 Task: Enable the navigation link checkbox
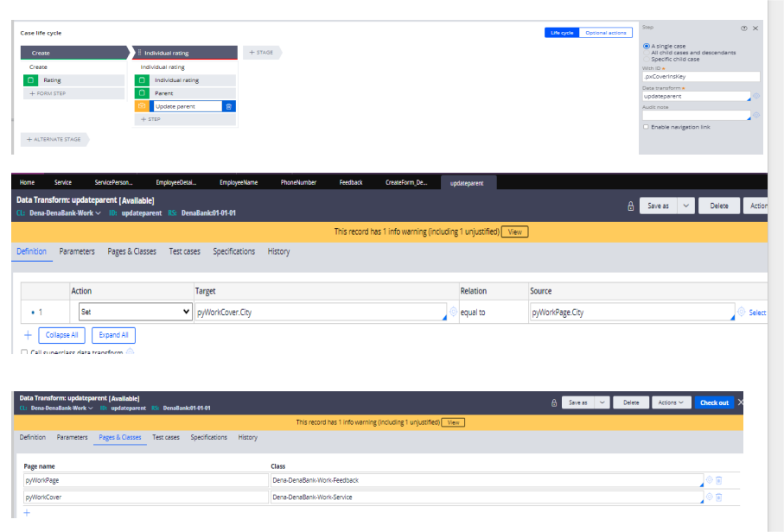point(646,127)
